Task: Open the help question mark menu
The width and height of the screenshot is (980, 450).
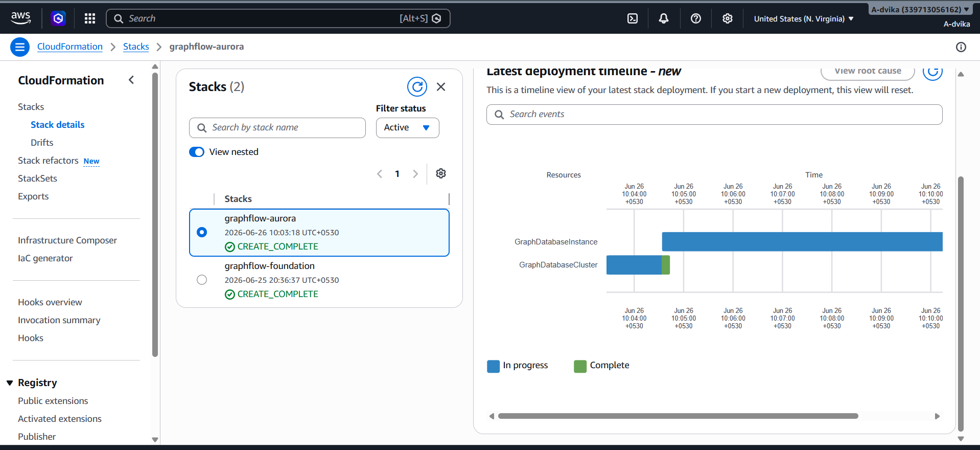Action: point(696,18)
